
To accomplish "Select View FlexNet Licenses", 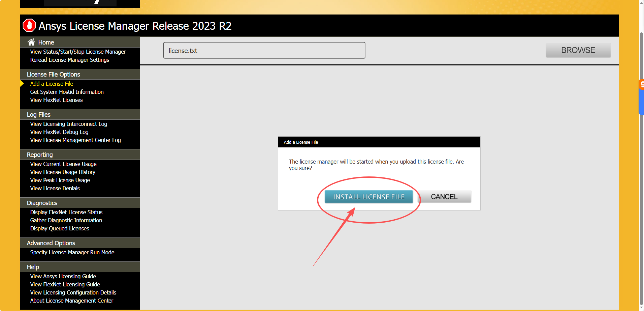I will 56,100.
